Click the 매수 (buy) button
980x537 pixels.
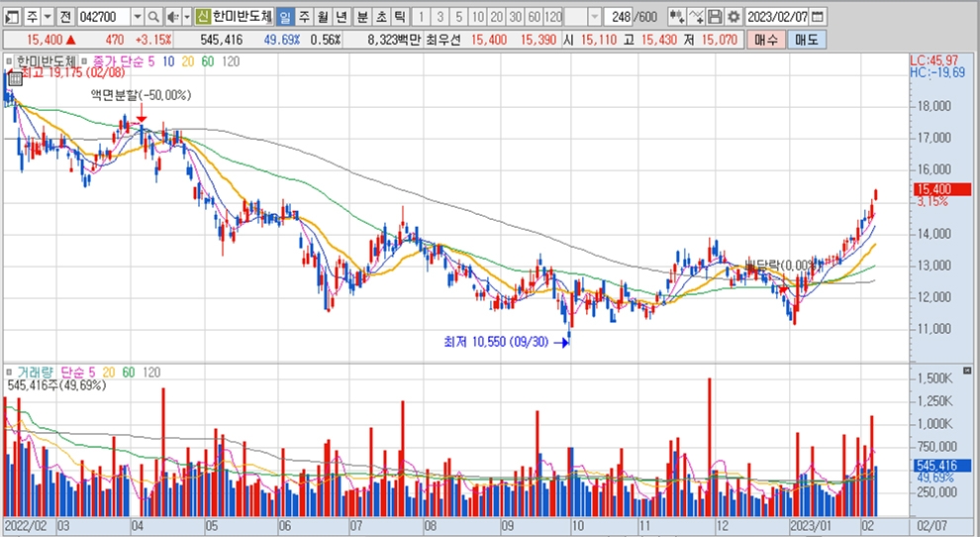point(766,40)
